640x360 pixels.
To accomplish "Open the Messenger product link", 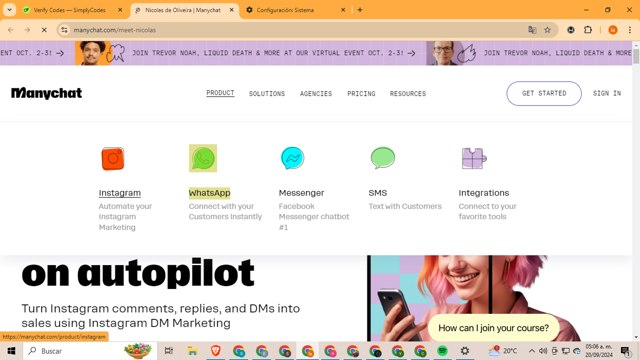I will pyautogui.click(x=301, y=193).
